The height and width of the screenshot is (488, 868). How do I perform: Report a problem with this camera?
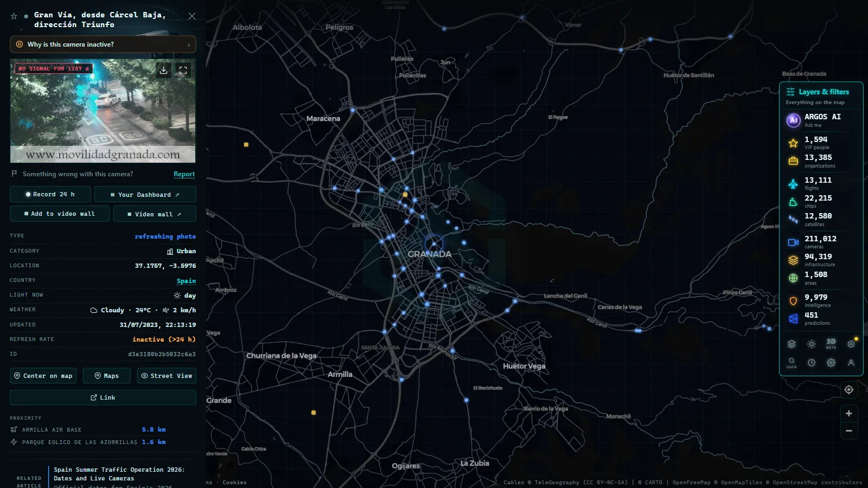[184, 174]
